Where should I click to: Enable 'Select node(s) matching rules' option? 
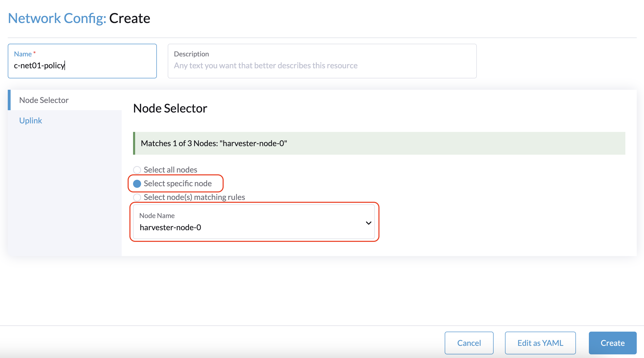[136, 197]
